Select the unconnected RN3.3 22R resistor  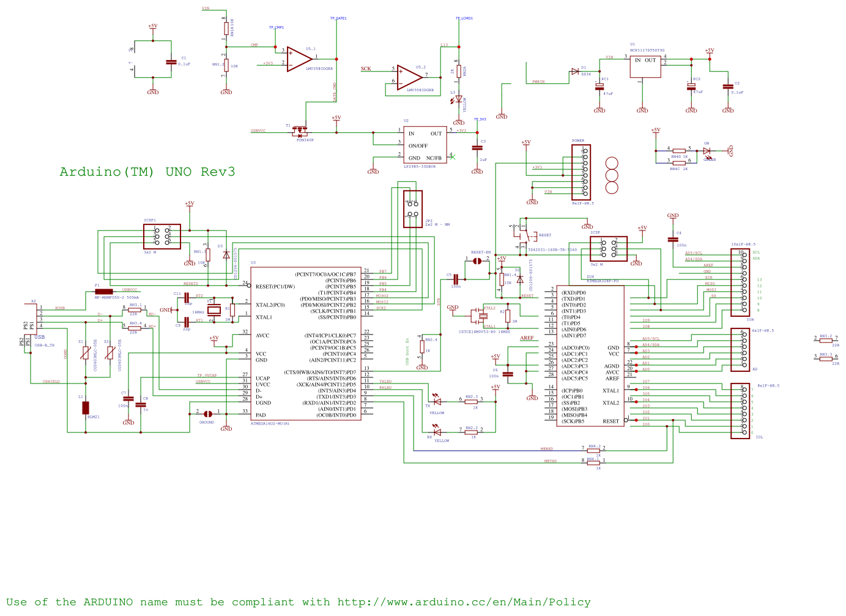[826, 358]
